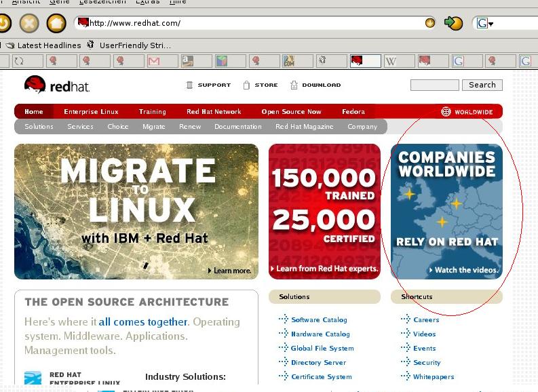The height and width of the screenshot is (392, 538).
Task: Open the Store link
Action: point(261,85)
